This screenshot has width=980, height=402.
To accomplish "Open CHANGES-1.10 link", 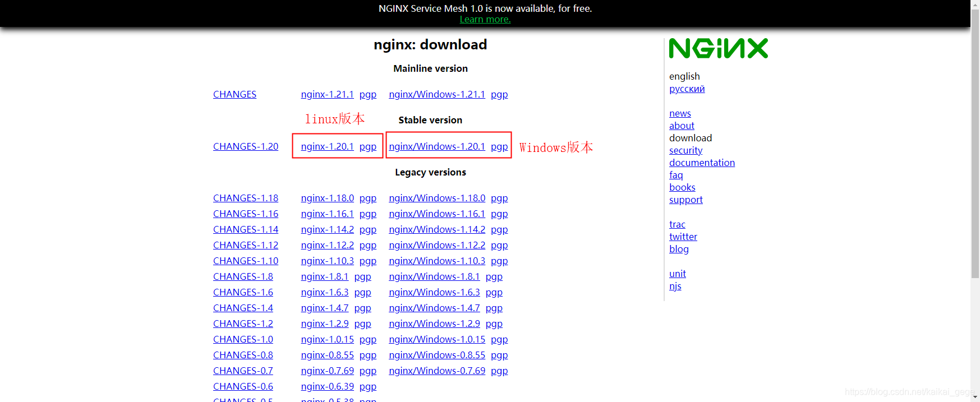I will (x=246, y=261).
